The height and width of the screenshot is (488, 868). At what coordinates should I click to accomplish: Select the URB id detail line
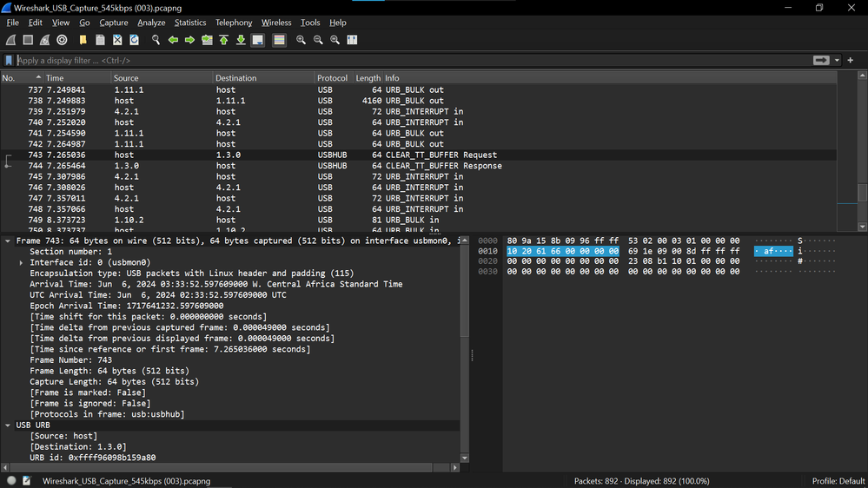pyautogui.click(x=92, y=458)
